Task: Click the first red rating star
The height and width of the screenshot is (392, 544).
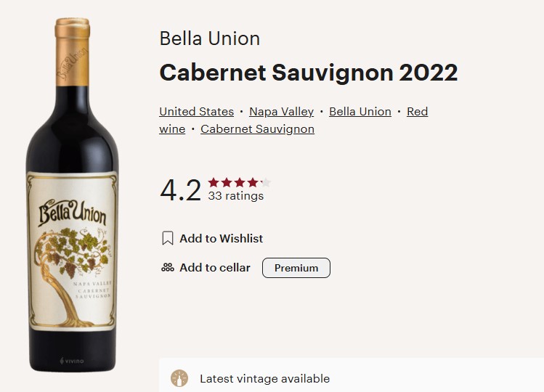Action: (x=214, y=182)
